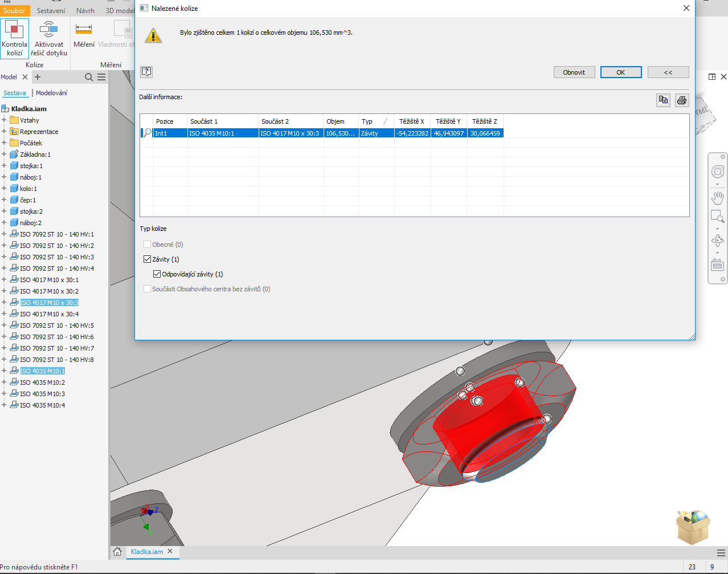Open the package box icon
The width and height of the screenshot is (728, 574).
tap(693, 527)
